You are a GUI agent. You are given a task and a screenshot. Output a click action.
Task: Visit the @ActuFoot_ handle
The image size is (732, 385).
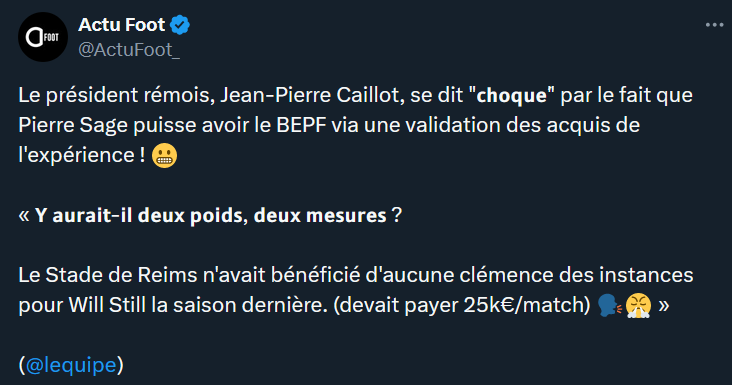click(129, 50)
